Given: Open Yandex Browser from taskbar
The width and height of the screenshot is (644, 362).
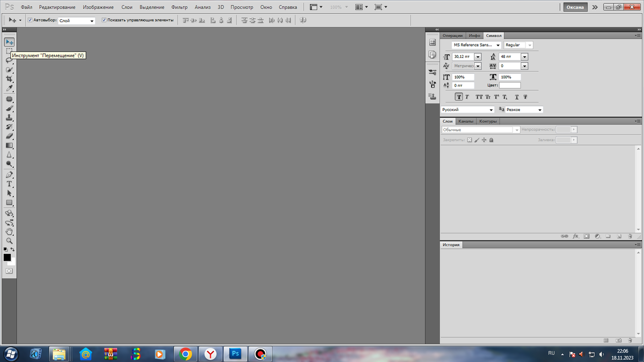Looking at the screenshot, I should click(210, 354).
